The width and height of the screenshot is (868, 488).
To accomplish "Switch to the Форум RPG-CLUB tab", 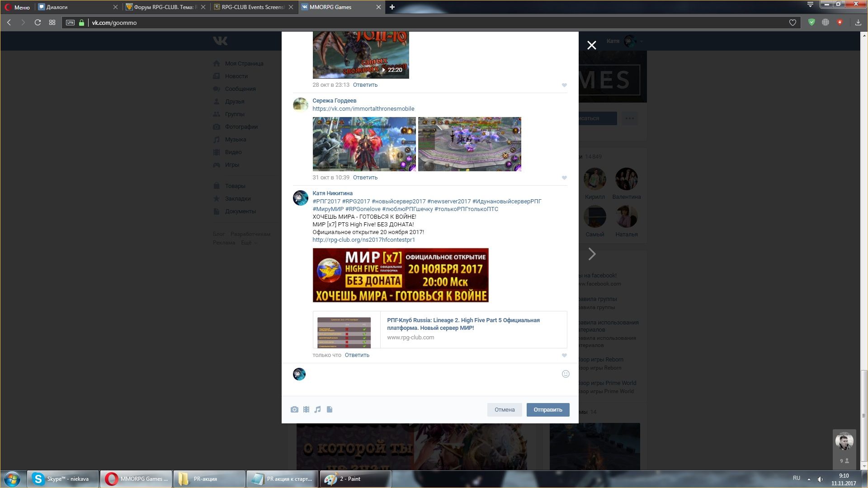I will (165, 7).
